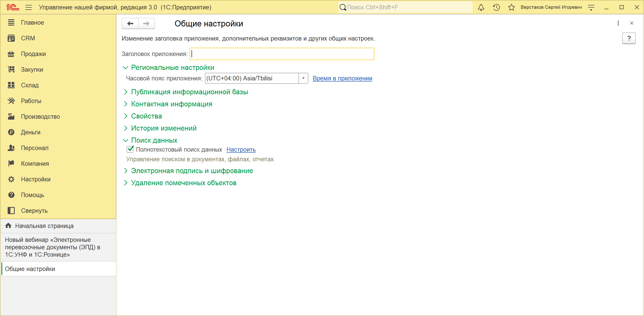Open the notifications bell
The width and height of the screenshot is (644, 316).
tap(481, 7)
